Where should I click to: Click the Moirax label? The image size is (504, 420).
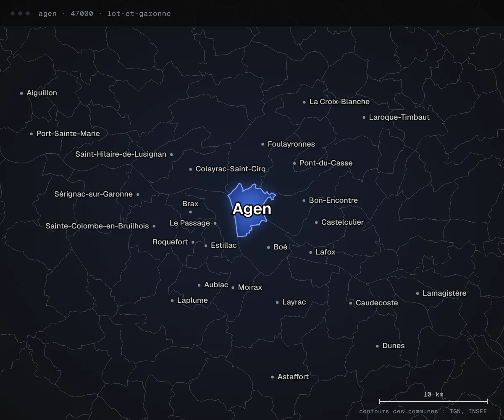point(250,287)
